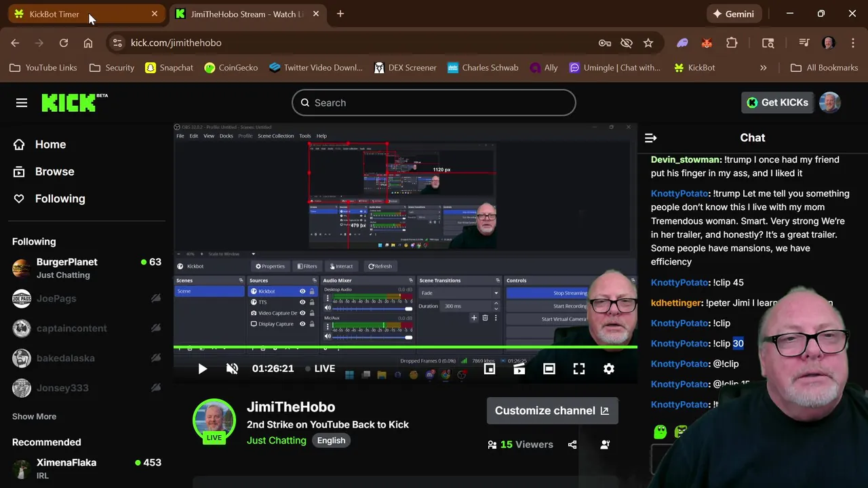Image resolution: width=868 pixels, height=488 pixels.
Task: View site information icon beside the URL
Action: click(117, 43)
